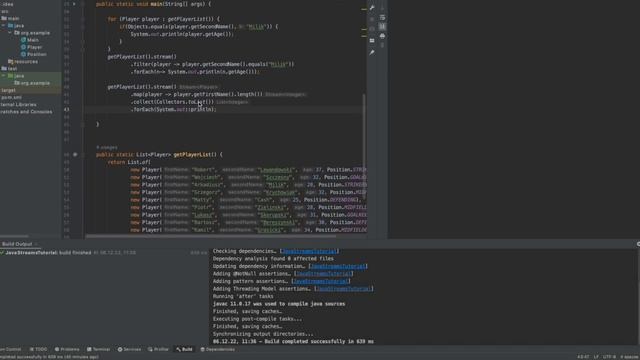640x360 pixels.
Task: Click the Player row with firstName Kamil
Action: tap(248, 230)
